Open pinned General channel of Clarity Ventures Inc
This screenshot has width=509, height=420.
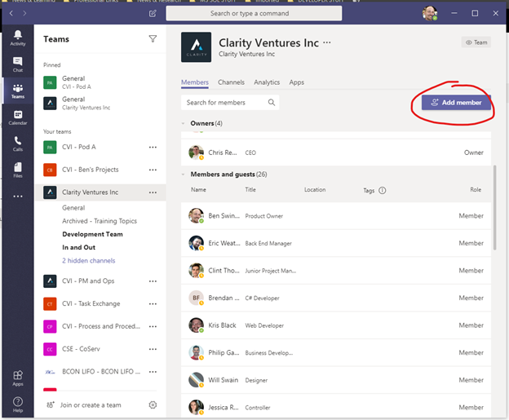click(100, 104)
